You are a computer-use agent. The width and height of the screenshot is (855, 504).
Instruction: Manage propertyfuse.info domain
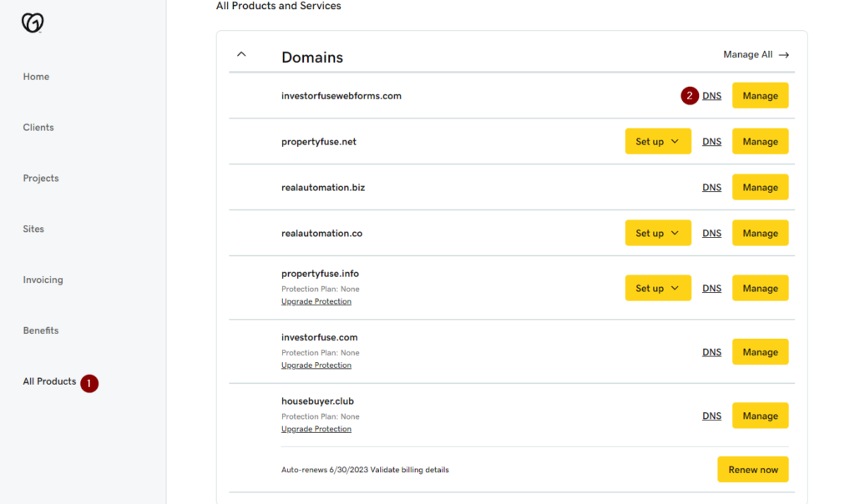[x=760, y=288]
